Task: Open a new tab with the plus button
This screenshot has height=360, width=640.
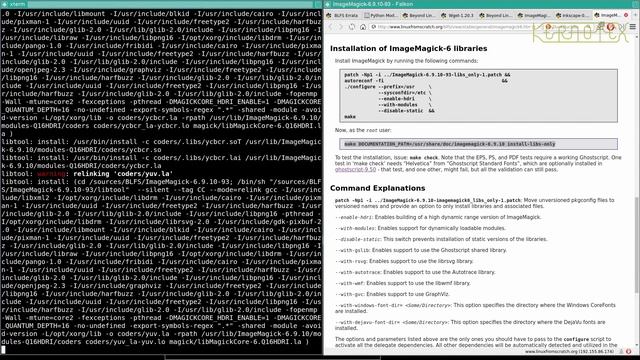Action: click(635, 15)
